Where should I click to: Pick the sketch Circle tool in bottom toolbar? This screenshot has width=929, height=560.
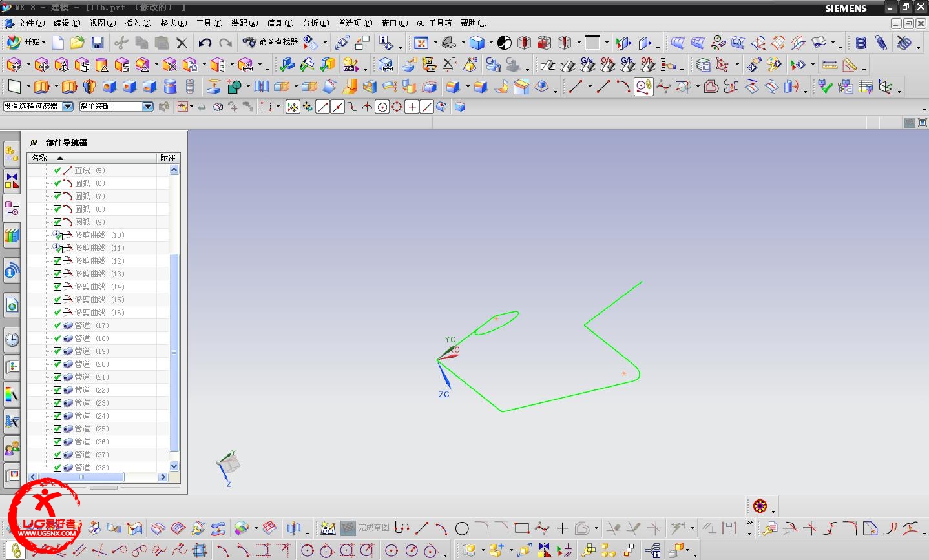462,528
